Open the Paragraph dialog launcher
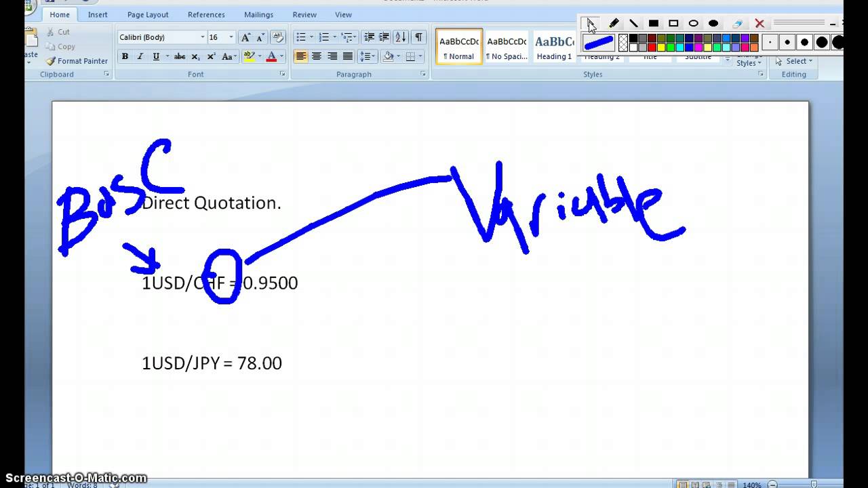Image resolution: width=868 pixels, height=488 pixels. (423, 74)
